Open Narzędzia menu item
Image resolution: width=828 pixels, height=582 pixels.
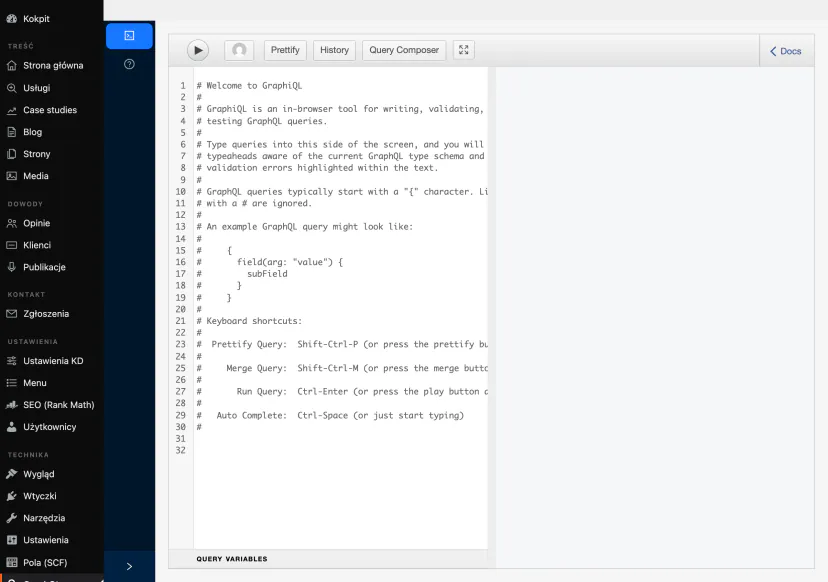coord(52,518)
